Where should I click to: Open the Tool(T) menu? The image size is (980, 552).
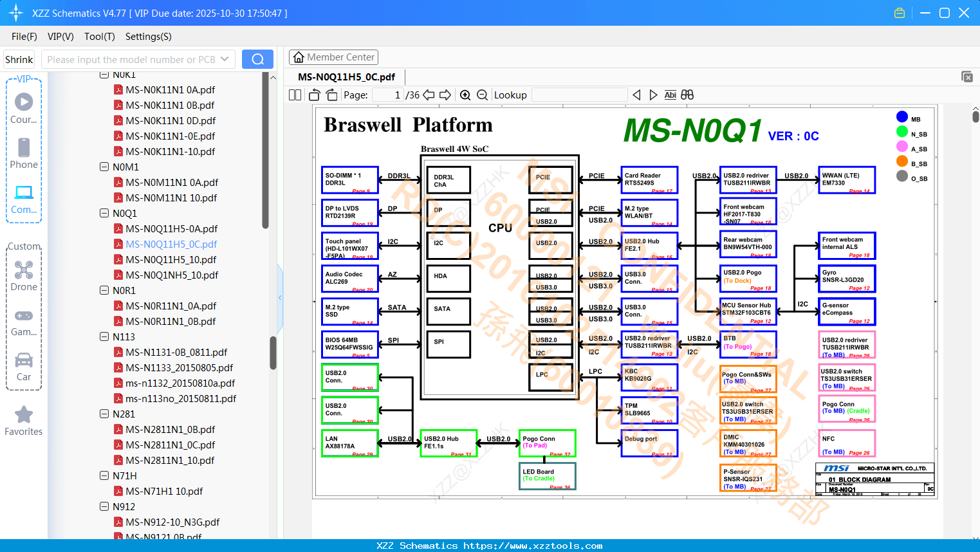pyautogui.click(x=100, y=37)
